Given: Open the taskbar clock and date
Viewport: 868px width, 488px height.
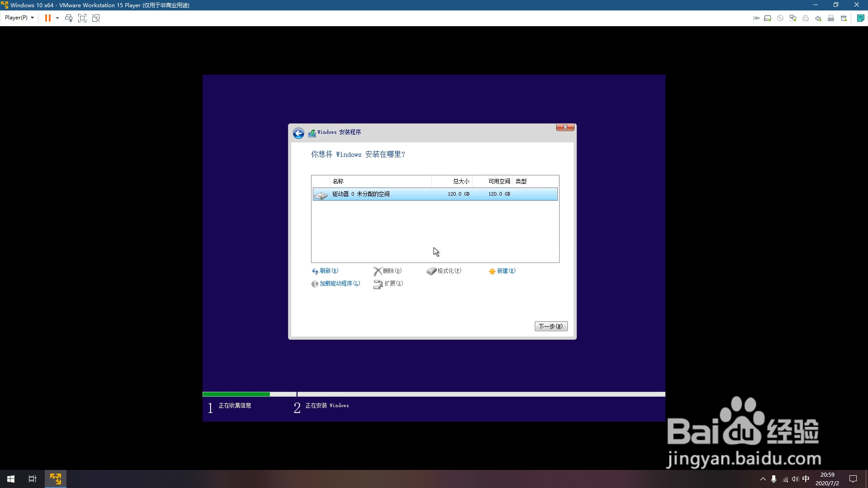Looking at the screenshot, I should [x=827, y=479].
